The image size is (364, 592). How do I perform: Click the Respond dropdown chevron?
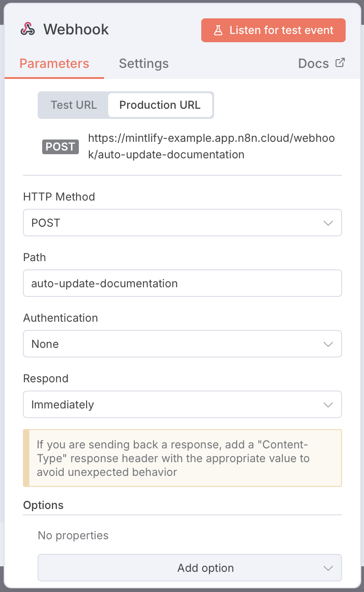(x=328, y=404)
